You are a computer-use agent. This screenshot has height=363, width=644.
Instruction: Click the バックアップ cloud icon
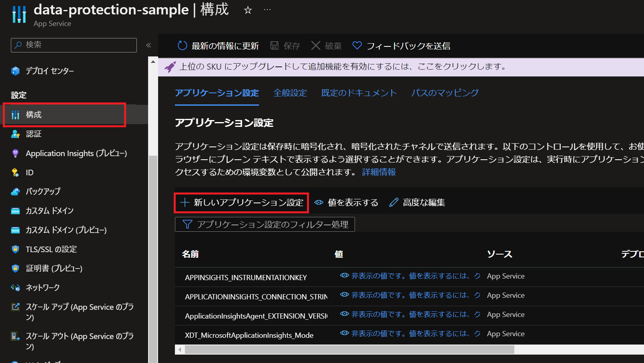[x=15, y=192]
